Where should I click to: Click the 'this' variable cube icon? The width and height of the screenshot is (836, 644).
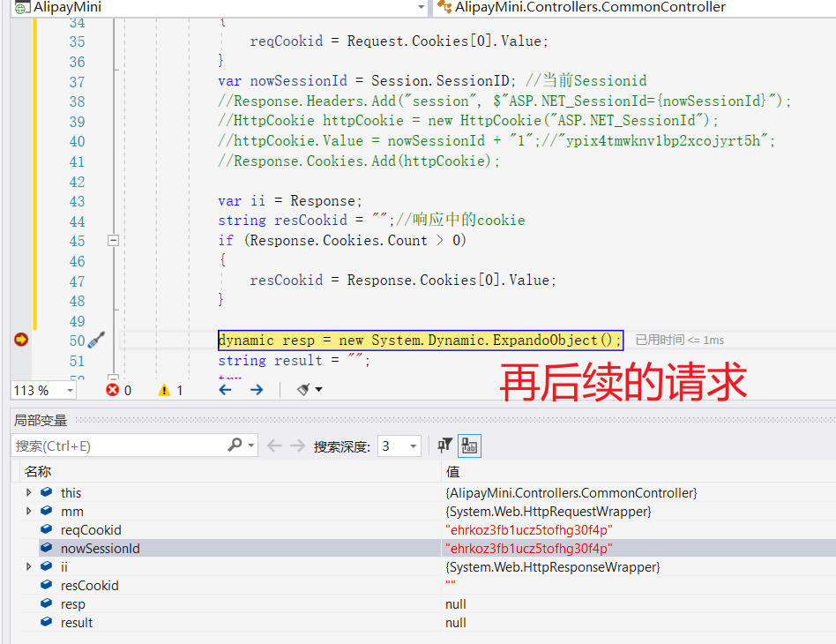point(47,491)
